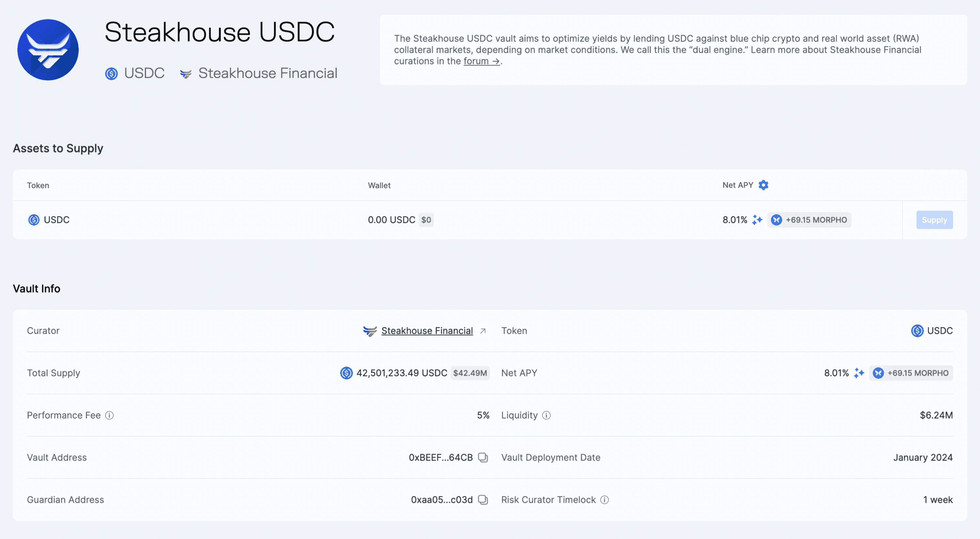Click the sparkle icon in Vault Info Net APY

[x=859, y=373]
